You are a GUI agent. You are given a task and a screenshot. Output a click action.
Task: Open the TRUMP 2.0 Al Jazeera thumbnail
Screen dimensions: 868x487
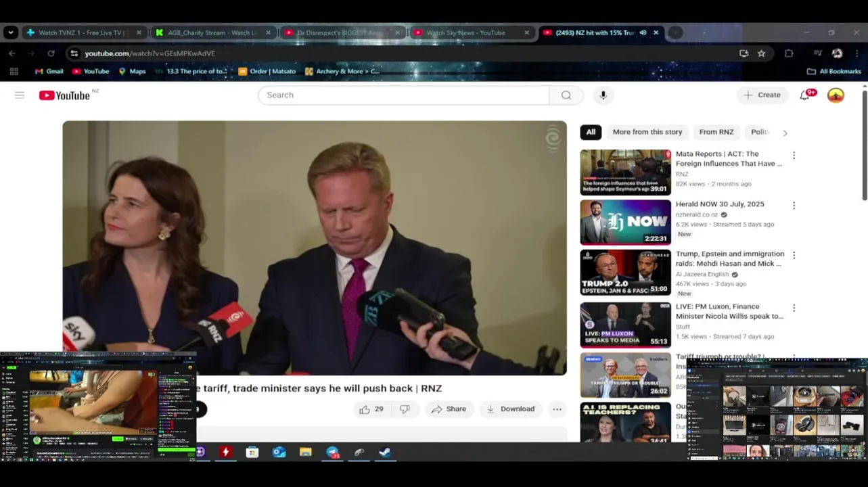[x=626, y=273]
